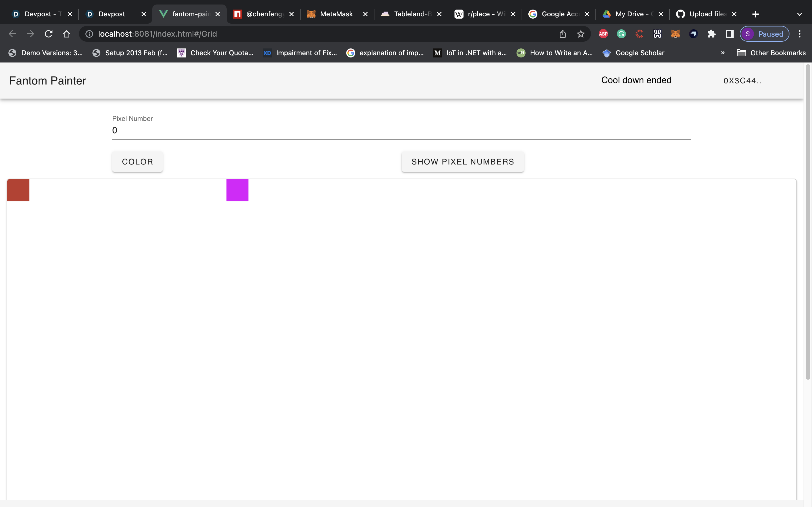Viewport: 812px width, 507px height.
Task: Click the browser reload icon
Action: 49,34
